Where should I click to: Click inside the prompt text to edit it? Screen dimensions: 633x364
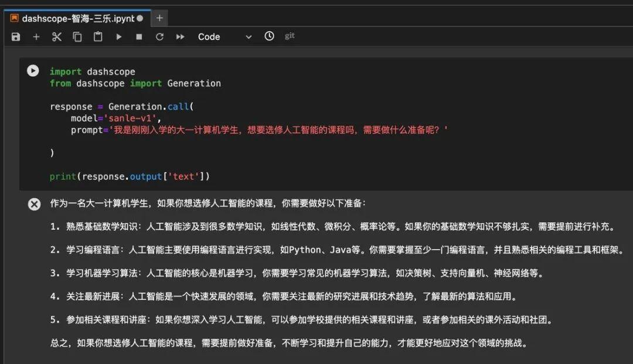pyautogui.click(x=264, y=130)
